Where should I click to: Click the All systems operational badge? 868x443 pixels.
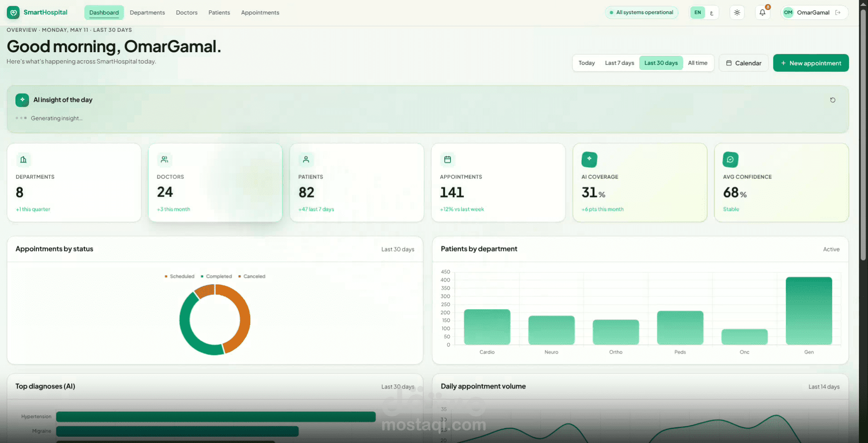(641, 13)
